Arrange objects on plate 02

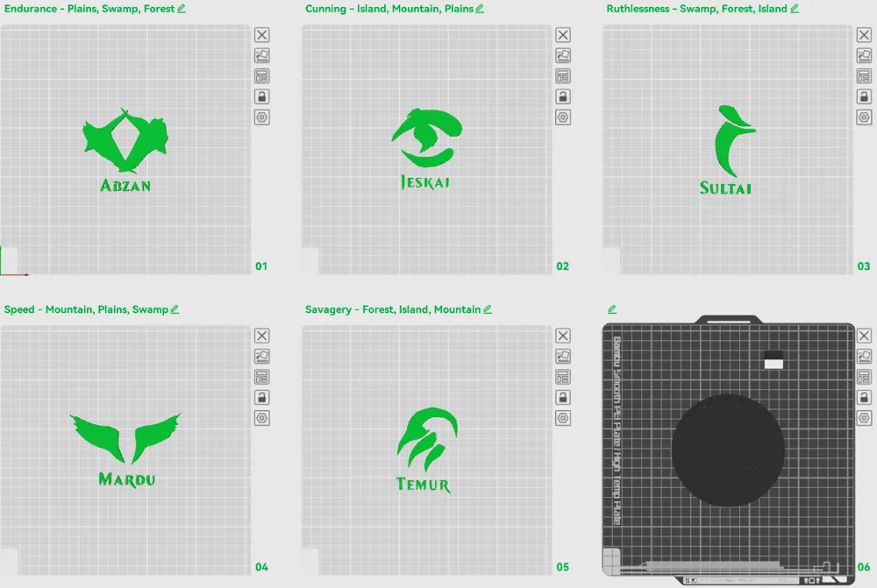pyautogui.click(x=563, y=76)
